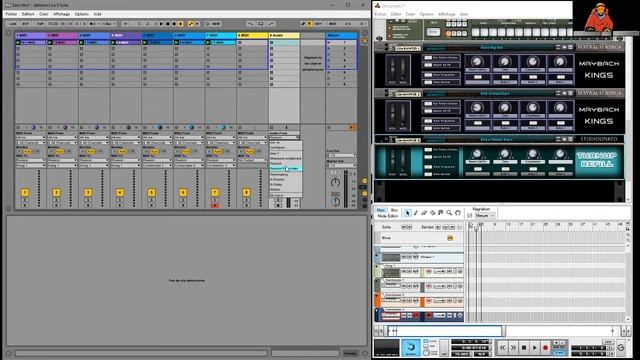The height and width of the screenshot is (360, 640).
Task: Adjust the Master cue volume knob
Action: click(x=335, y=202)
